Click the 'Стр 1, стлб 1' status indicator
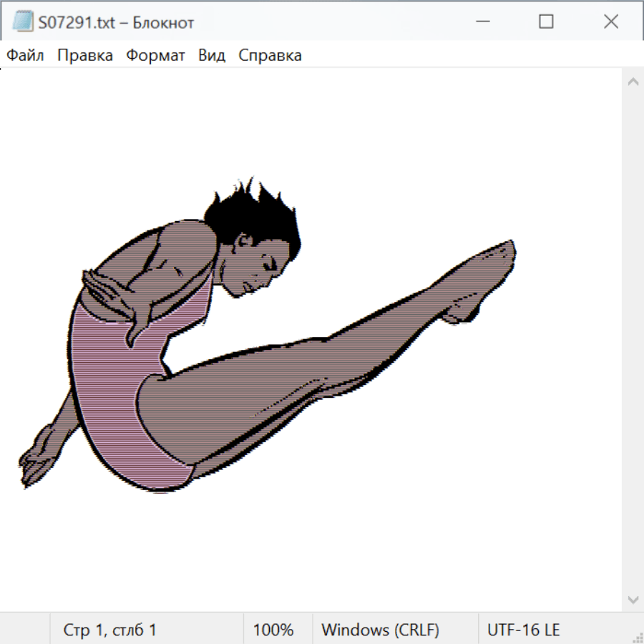 click(110, 630)
